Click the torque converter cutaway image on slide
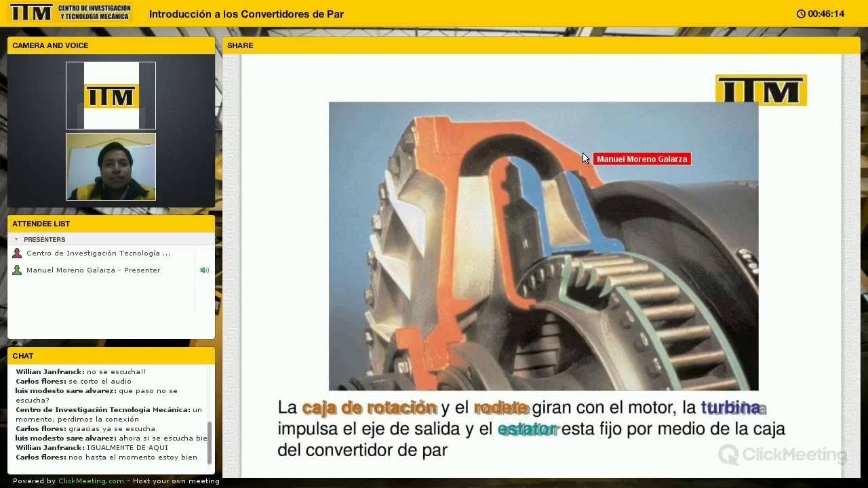The image size is (868, 488). tap(543, 247)
